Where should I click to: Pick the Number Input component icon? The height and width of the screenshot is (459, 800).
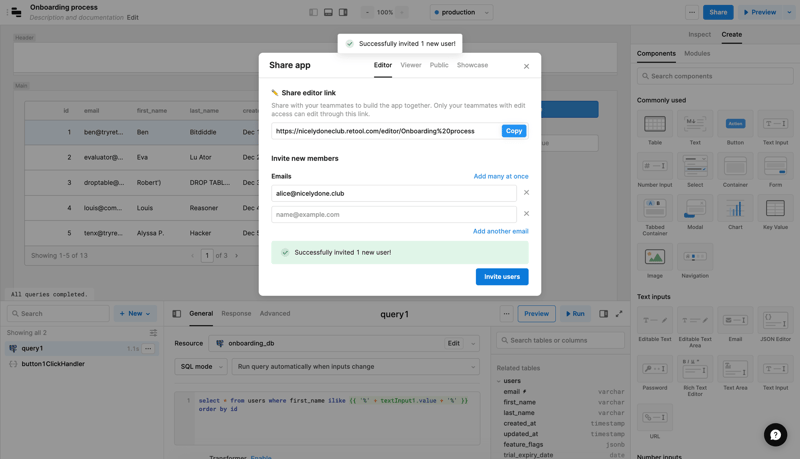[655, 166]
